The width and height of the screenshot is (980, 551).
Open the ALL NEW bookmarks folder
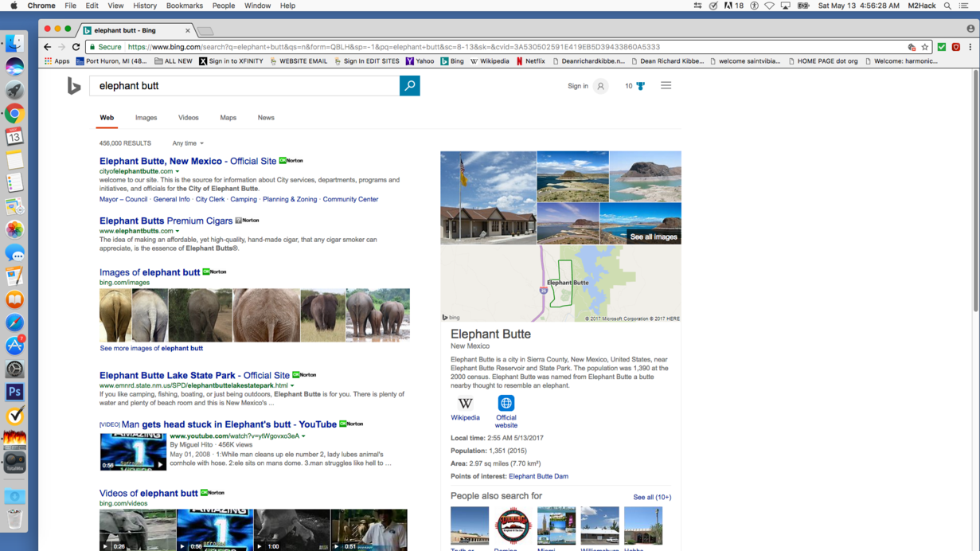174,61
